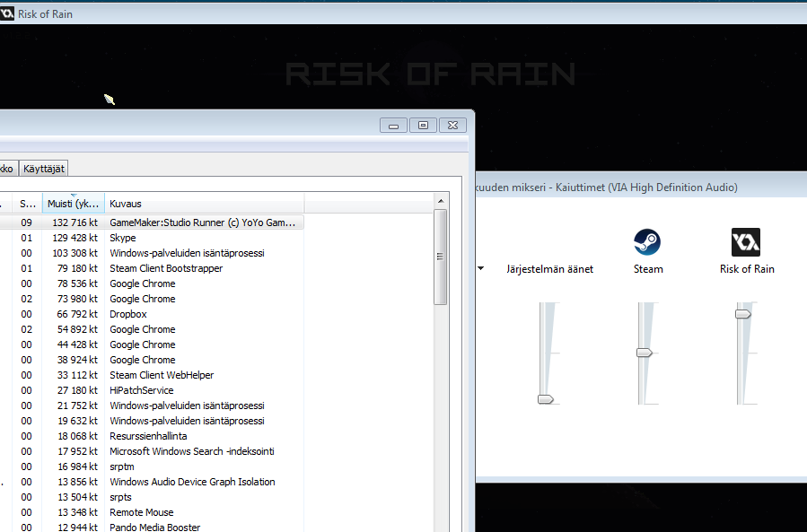Select Windows-palveluiden isäntäprosessi row with 19 632 kt

click(152, 421)
